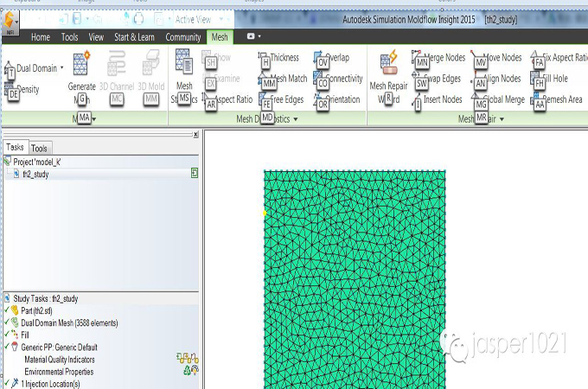Click the Density button
The height and width of the screenshot is (389, 588).
tap(22, 90)
